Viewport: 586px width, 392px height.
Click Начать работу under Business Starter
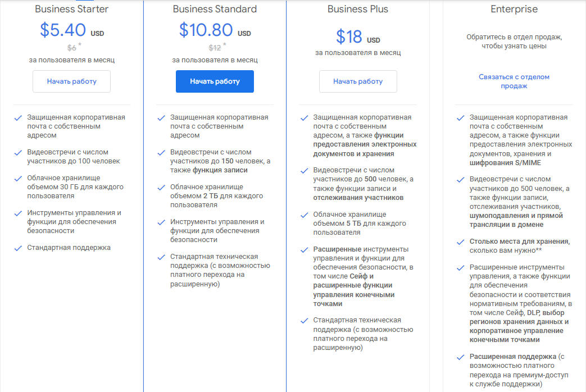(x=71, y=81)
